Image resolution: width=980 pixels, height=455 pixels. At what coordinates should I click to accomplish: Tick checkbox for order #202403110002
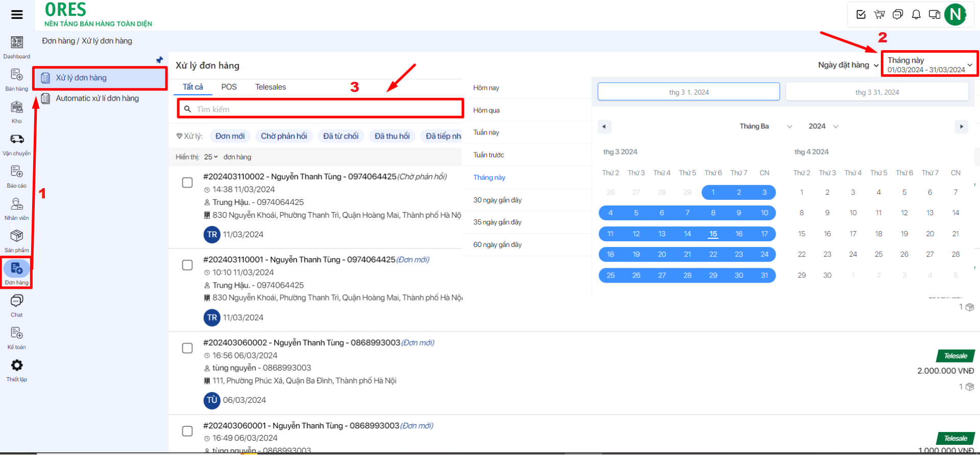coord(187,183)
